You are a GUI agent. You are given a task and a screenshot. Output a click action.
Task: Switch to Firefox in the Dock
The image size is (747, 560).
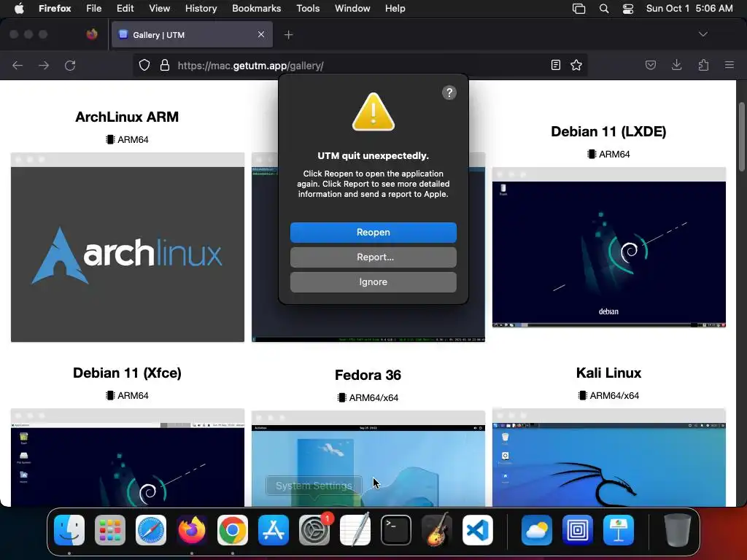click(x=192, y=530)
